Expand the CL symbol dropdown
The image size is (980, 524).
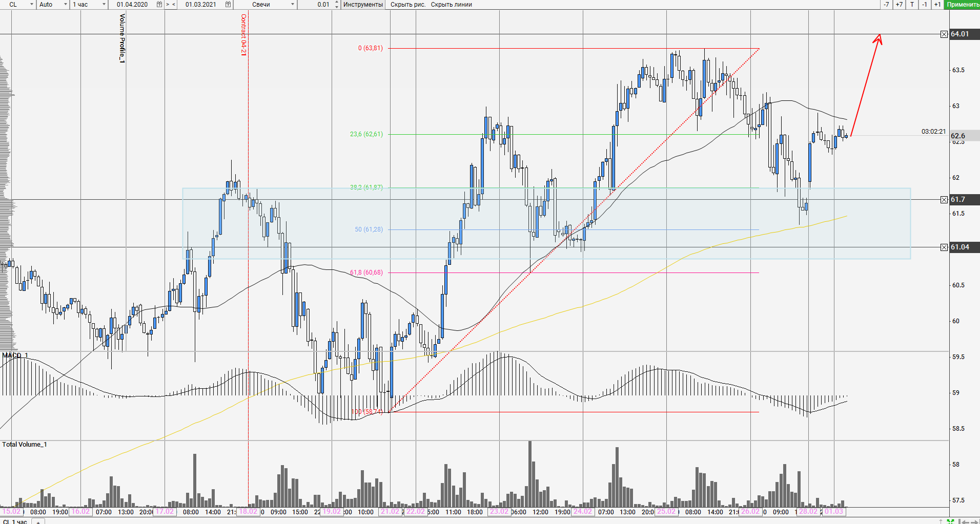click(x=31, y=5)
